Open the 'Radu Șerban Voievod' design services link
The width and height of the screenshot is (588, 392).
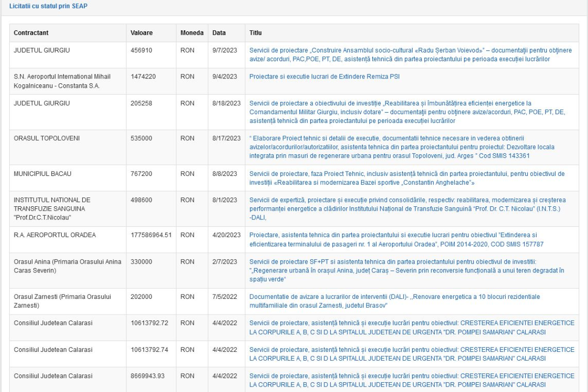click(x=410, y=54)
